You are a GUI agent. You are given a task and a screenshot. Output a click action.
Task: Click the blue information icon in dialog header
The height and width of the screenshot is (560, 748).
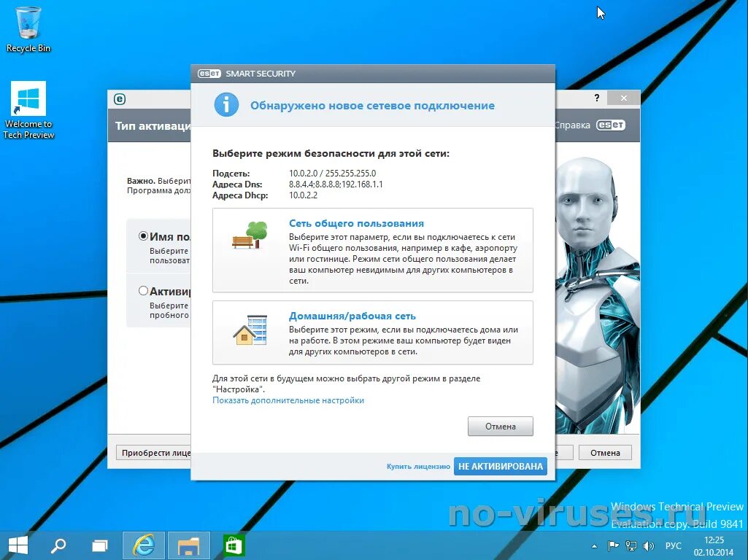[x=227, y=105]
